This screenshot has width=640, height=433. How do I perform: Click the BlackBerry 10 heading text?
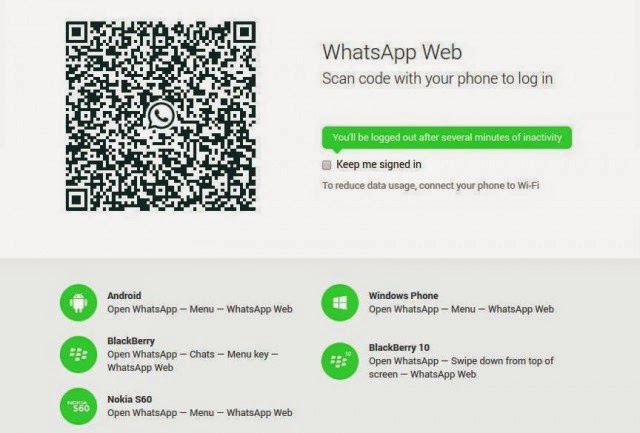[399, 347]
